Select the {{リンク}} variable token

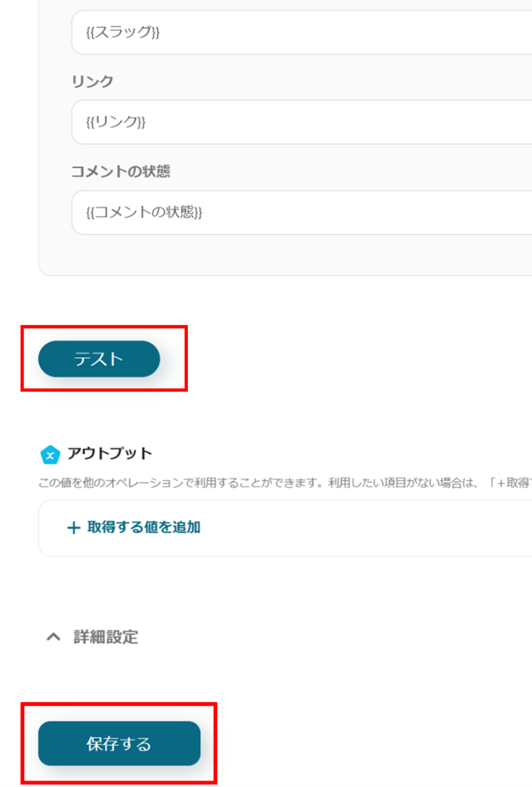tap(116, 122)
